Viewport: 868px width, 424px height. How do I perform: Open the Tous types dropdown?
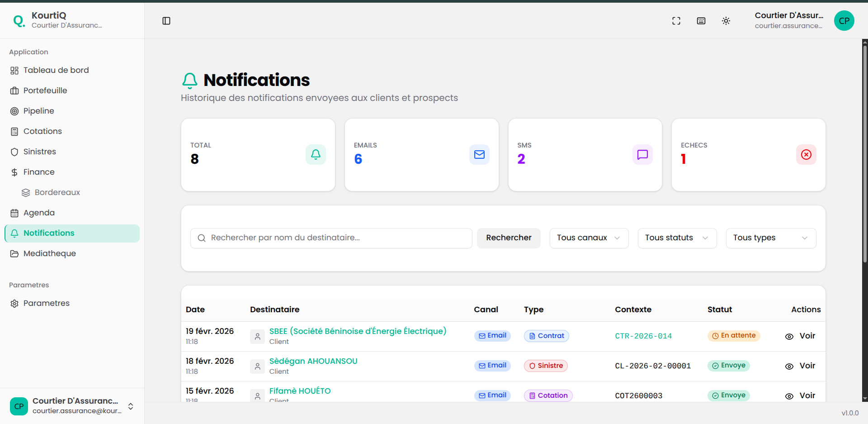pos(770,238)
